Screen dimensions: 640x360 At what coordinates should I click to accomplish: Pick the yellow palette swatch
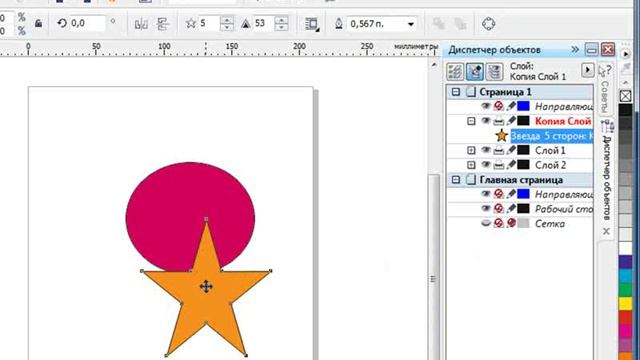(625, 303)
